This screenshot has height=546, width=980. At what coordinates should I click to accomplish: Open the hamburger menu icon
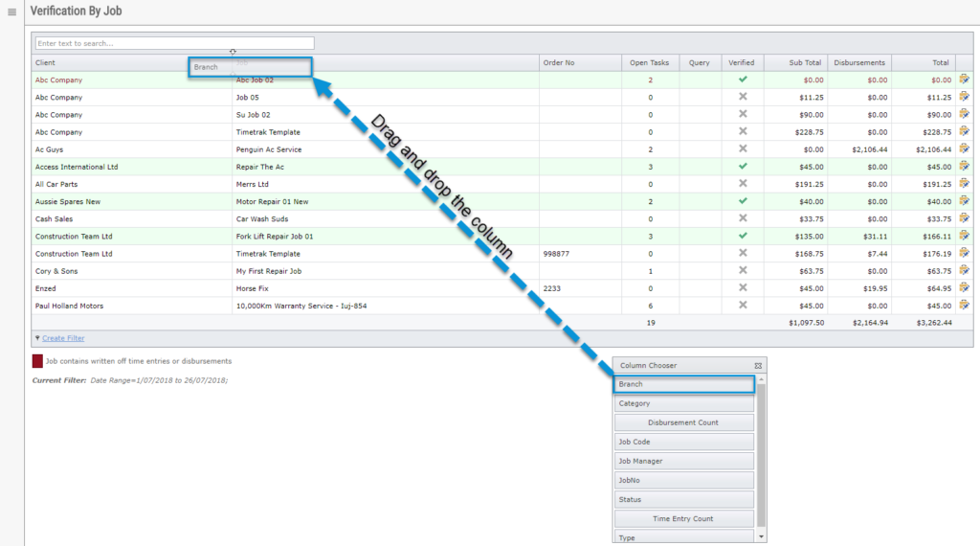tap(11, 11)
